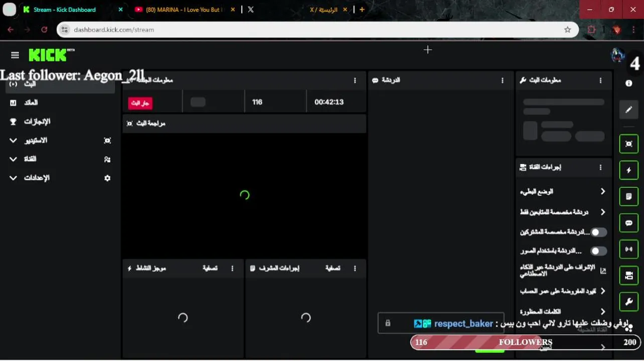Close the YouTube MARINA tab
This screenshot has width=644, height=361.
(x=232, y=10)
